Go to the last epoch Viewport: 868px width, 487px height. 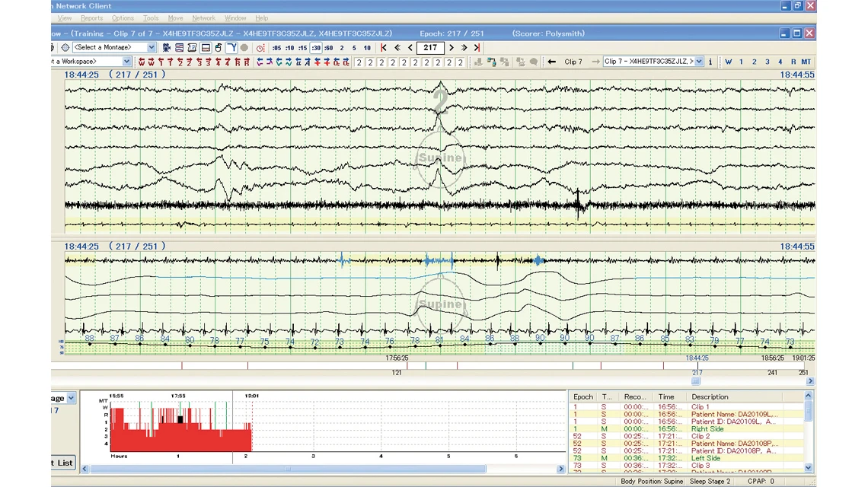pyautogui.click(x=477, y=48)
